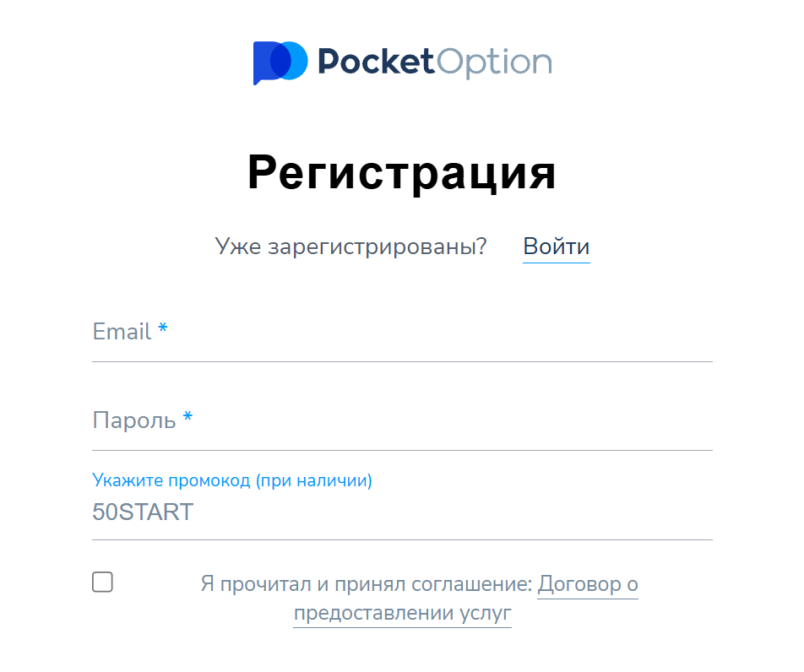Click the "Укажите промокод (при наличии)" label
Image resolution: width=804 pixels, height=672 pixels.
coord(232,481)
